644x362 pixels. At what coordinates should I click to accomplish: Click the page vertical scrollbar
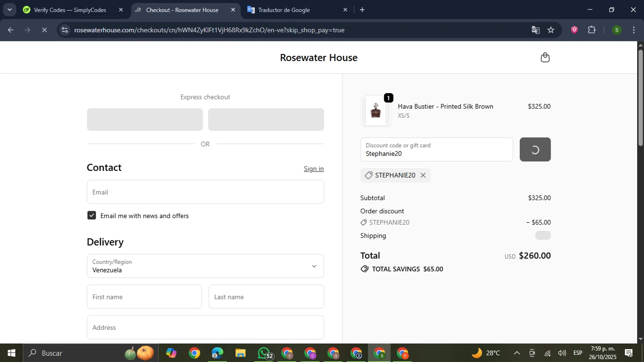640,99
